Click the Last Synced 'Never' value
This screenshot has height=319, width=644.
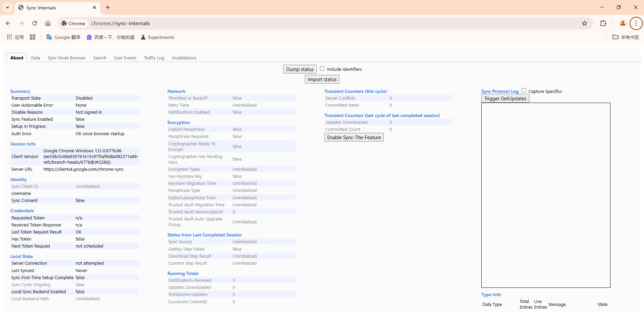pos(81,270)
